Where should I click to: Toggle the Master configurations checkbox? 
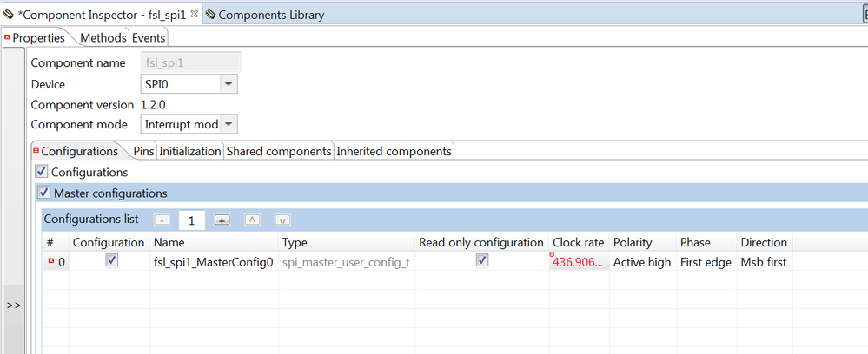click(x=44, y=193)
